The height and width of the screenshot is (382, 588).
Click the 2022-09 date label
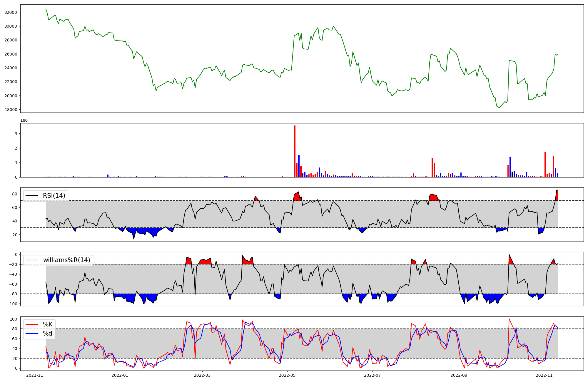459,375
